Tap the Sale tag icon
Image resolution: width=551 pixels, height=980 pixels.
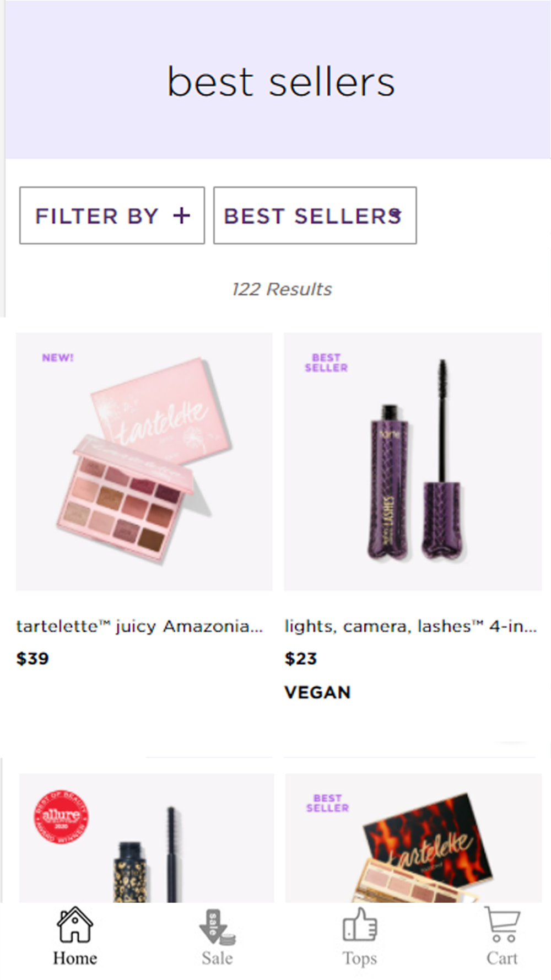(217, 927)
